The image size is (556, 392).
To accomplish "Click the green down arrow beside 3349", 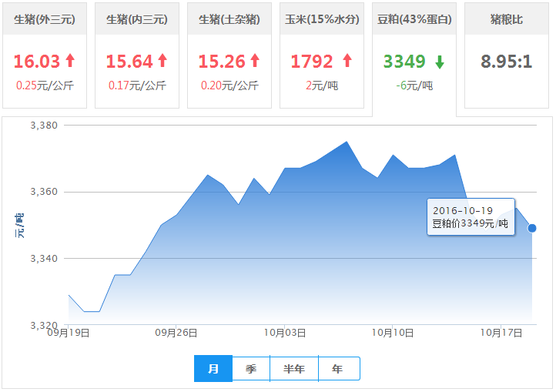I will (x=440, y=62).
